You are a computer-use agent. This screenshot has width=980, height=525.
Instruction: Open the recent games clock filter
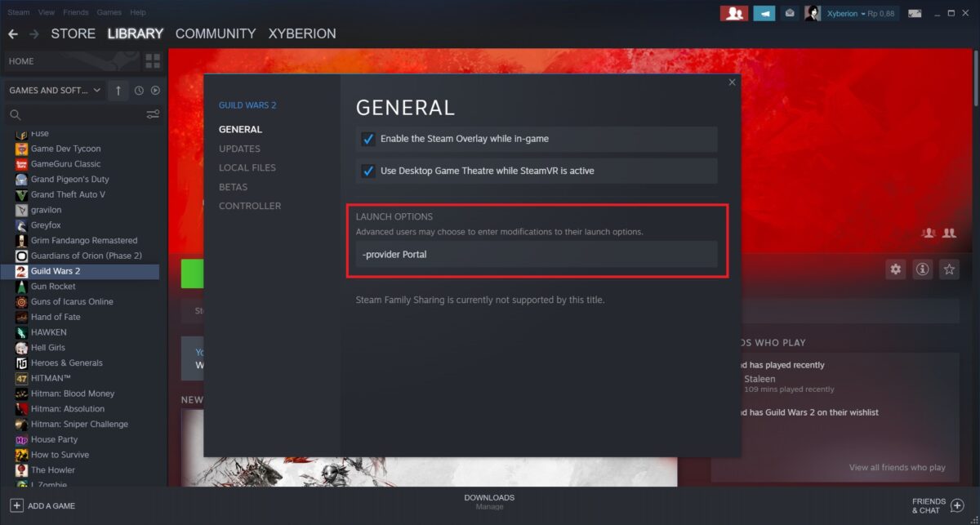tap(137, 90)
